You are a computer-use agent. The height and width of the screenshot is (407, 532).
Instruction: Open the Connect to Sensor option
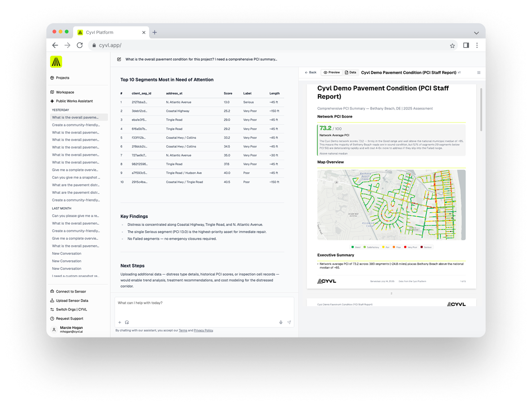click(x=68, y=291)
